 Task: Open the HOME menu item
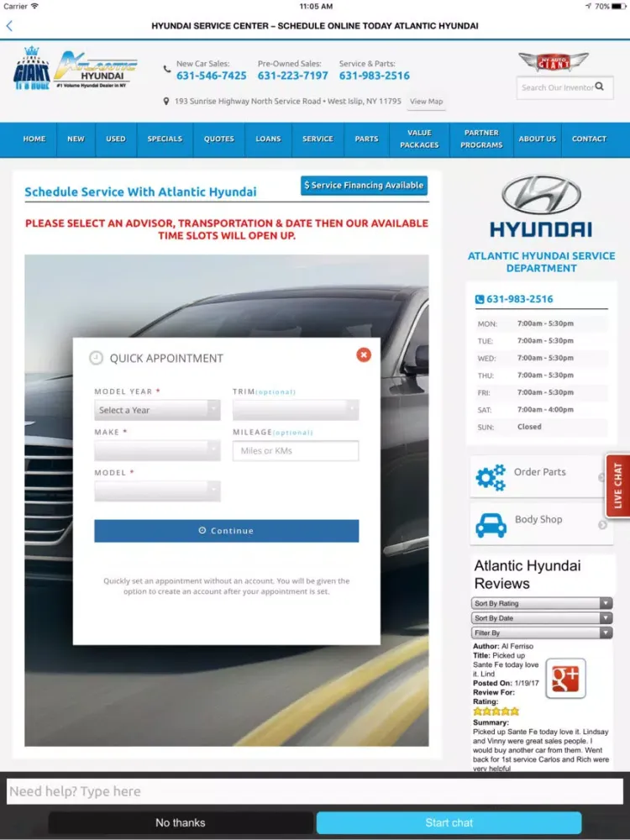pos(34,139)
